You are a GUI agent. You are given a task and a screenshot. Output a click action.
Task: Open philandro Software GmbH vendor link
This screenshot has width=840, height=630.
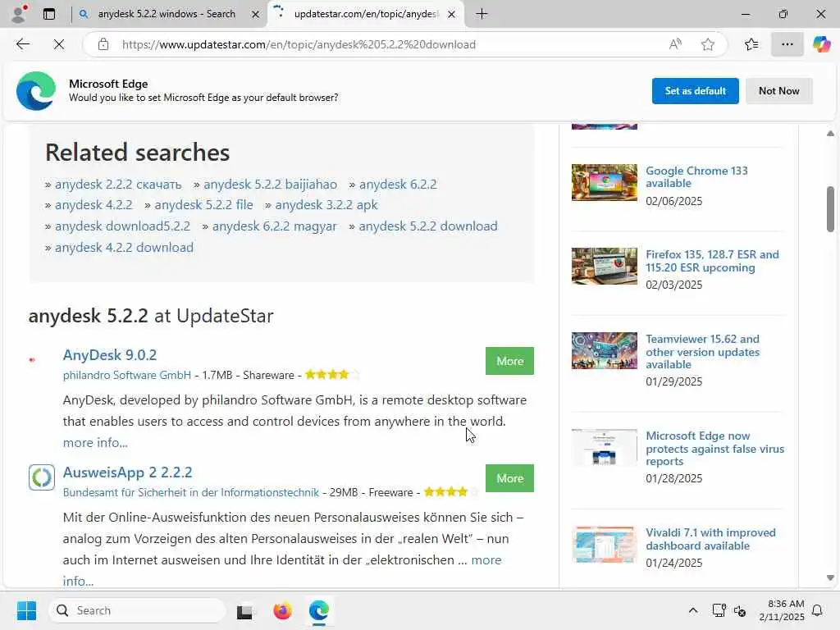tap(127, 375)
